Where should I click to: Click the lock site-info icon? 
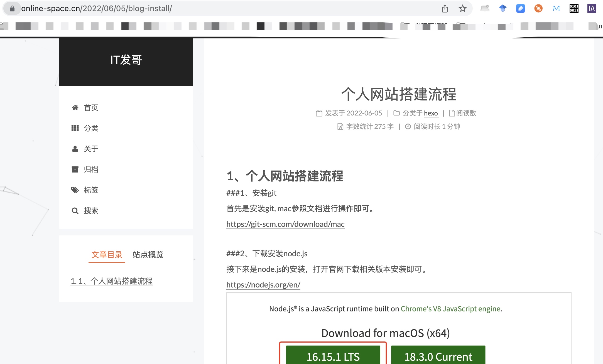click(12, 9)
